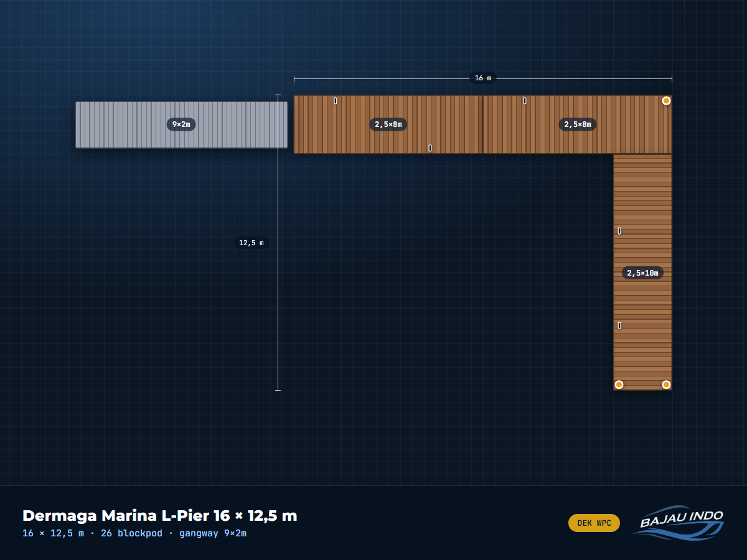
Task: Click the bottom-left orange pile marker
Action: click(619, 385)
